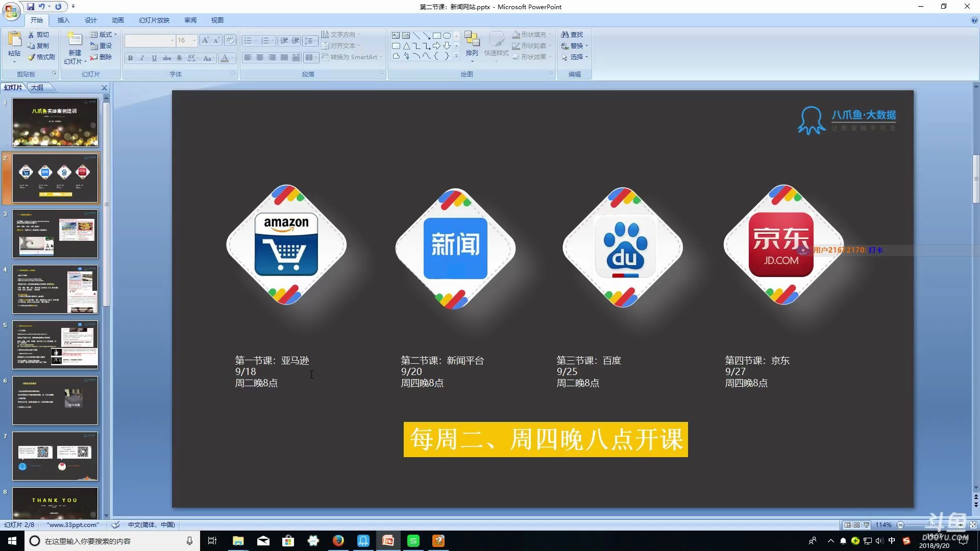
Task: Open the columns dropdown
Action: [311, 58]
